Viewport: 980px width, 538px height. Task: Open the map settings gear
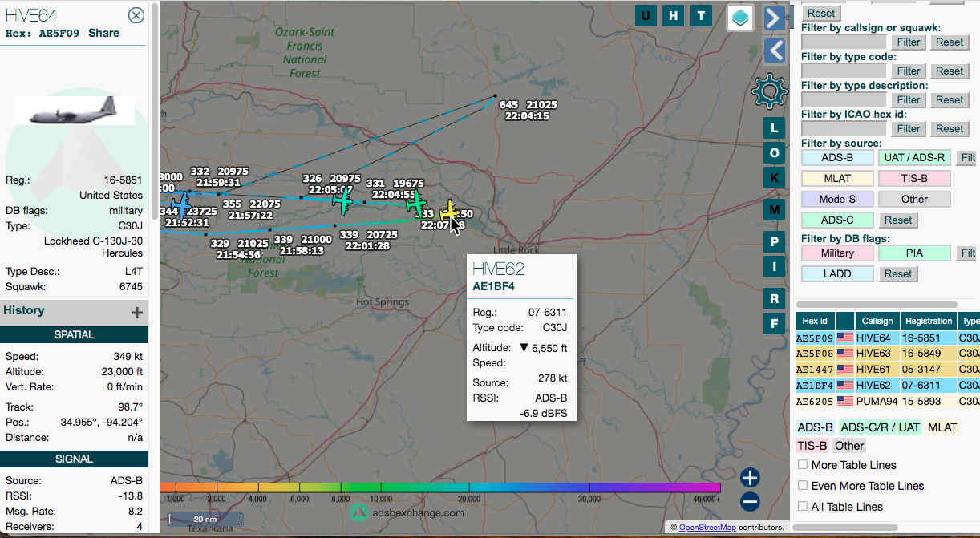pos(769,91)
